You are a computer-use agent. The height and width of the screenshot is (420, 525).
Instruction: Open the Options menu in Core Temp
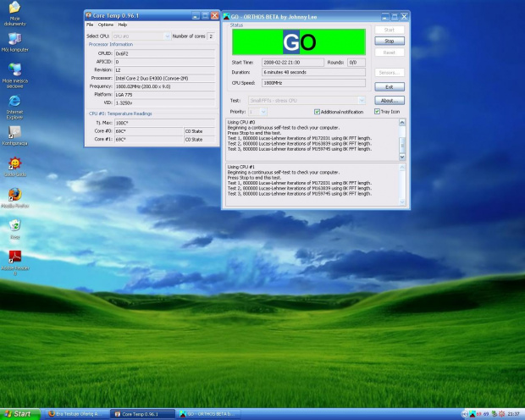tap(106, 25)
